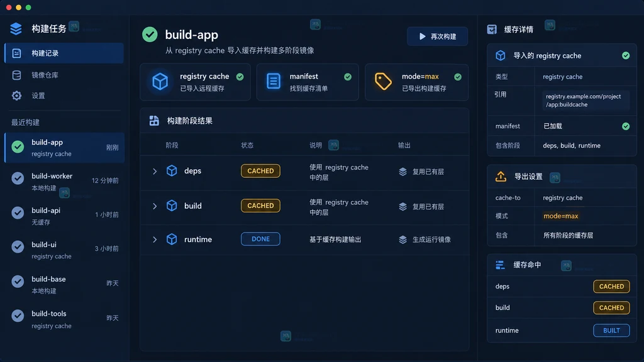Click the build-tools status check icon
Screen dimensions: 644x362
[18, 315]
